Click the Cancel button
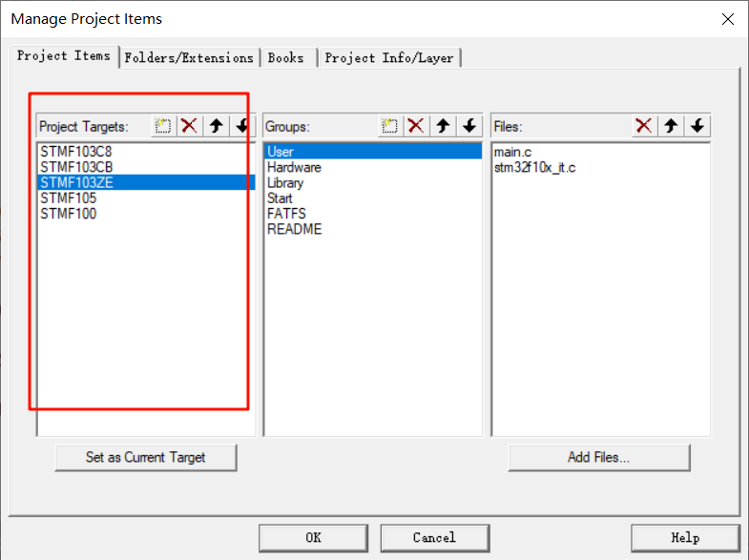Screen dimensions: 749x560 point(435,538)
